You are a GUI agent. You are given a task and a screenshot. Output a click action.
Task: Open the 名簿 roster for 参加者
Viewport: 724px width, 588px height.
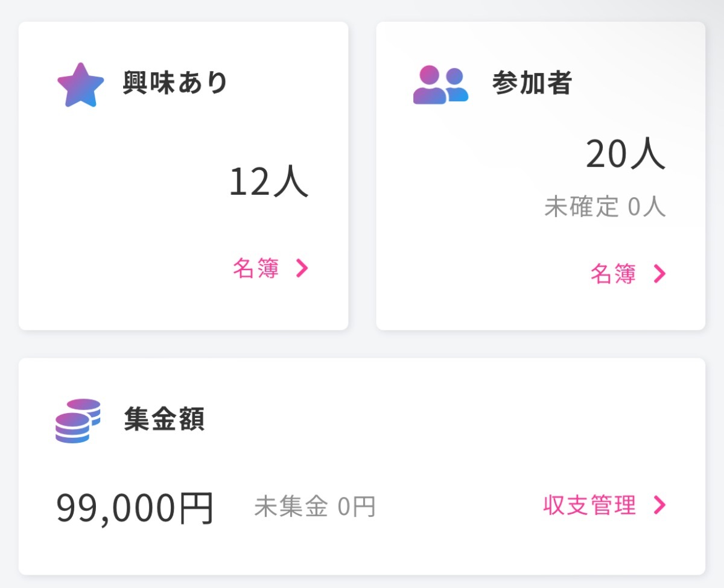pyautogui.click(x=613, y=274)
